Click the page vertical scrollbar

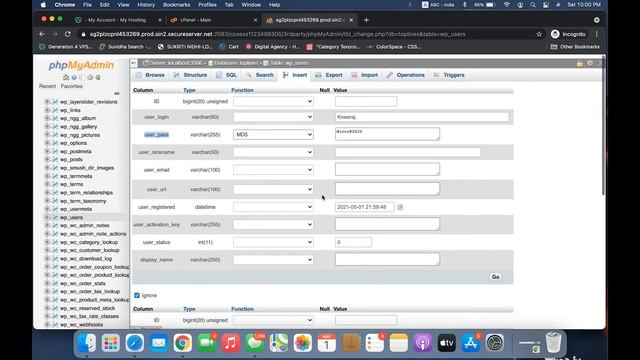tap(603, 127)
